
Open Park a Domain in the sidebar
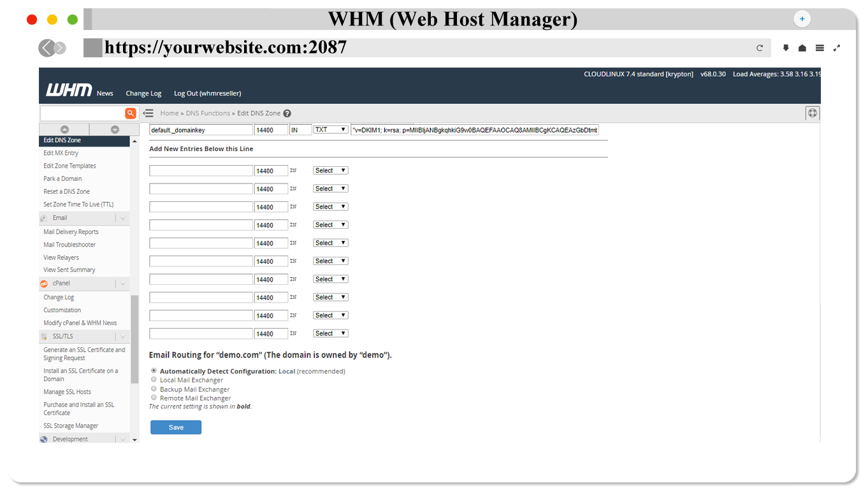(62, 178)
